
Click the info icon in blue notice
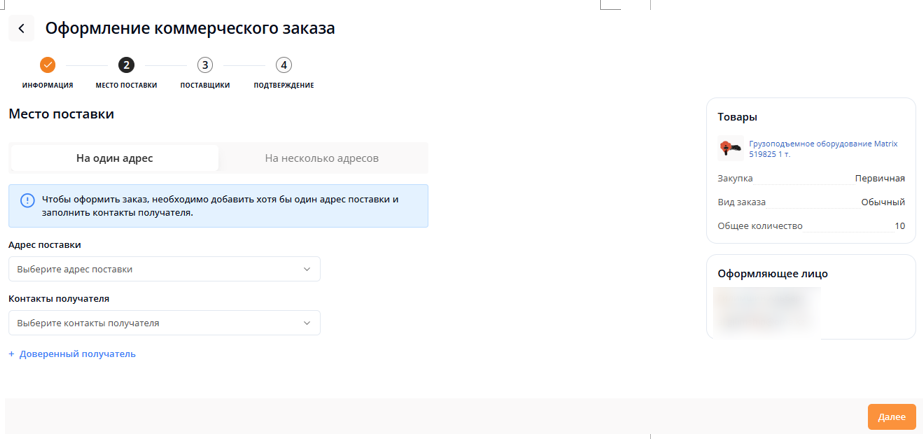coord(27,200)
